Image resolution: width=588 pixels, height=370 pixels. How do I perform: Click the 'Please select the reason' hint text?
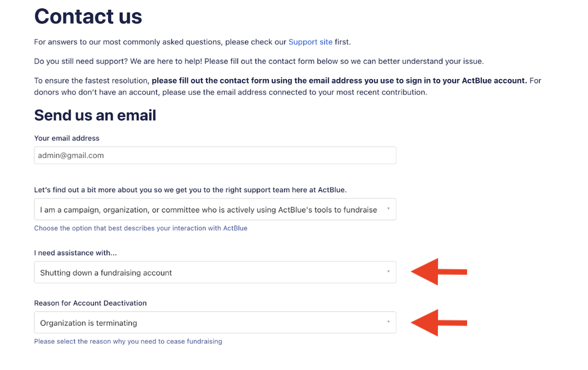pos(128,341)
